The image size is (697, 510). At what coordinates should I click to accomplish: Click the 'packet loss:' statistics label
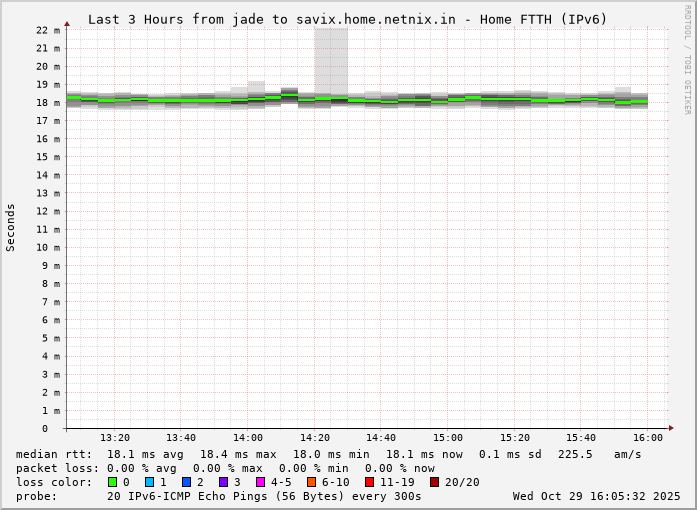click(58, 468)
